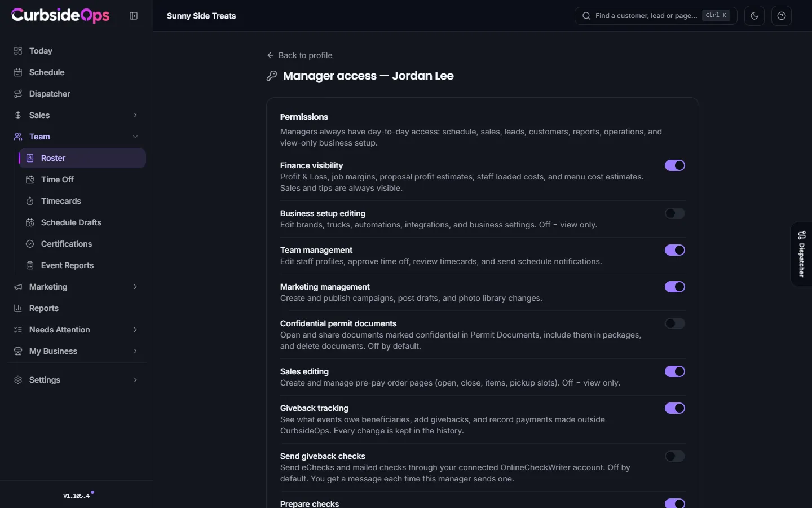
Task: Click the Today dashboard icon
Action: pyautogui.click(x=18, y=51)
